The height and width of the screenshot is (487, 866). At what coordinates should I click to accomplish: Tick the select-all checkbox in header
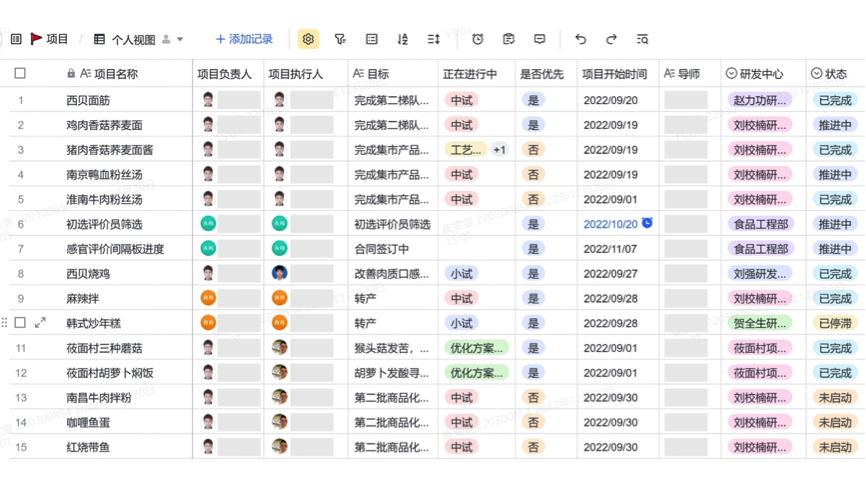[x=20, y=73]
